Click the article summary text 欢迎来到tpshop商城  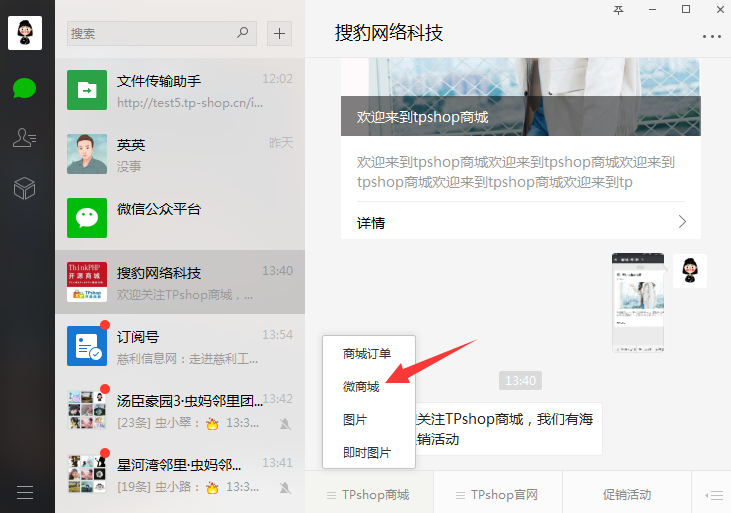pos(516,172)
